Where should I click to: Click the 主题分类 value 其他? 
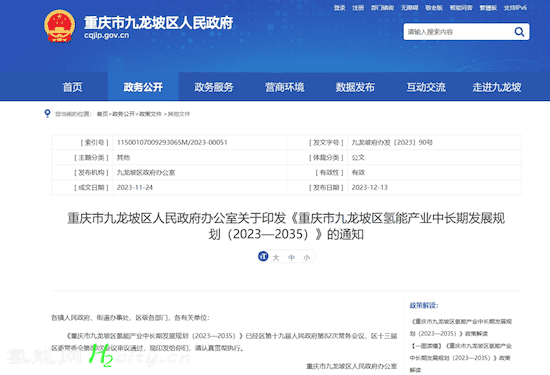(123, 158)
